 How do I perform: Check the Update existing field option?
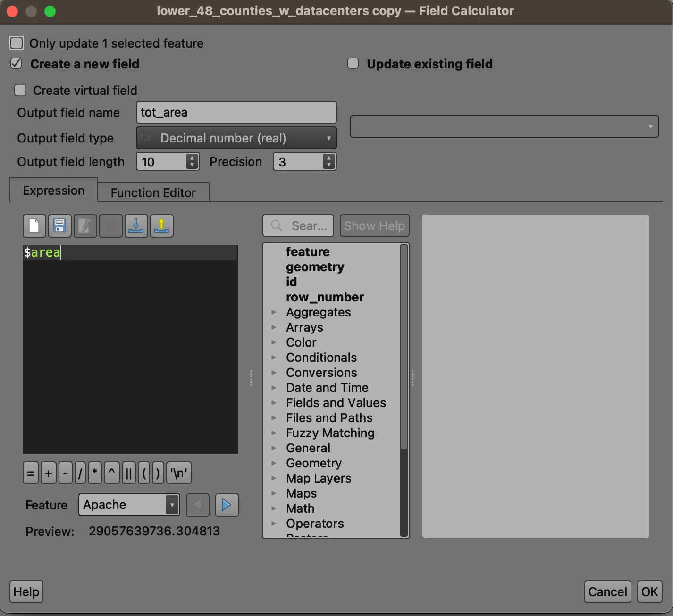pos(353,64)
